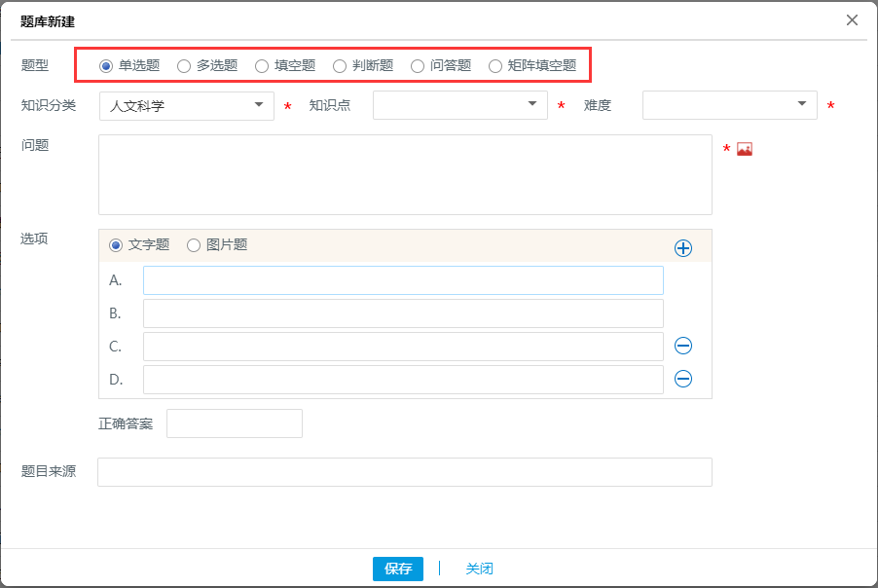Screen dimensions: 878x588
Task: Select the 矩阵填空题 radio button
Action: (x=495, y=66)
